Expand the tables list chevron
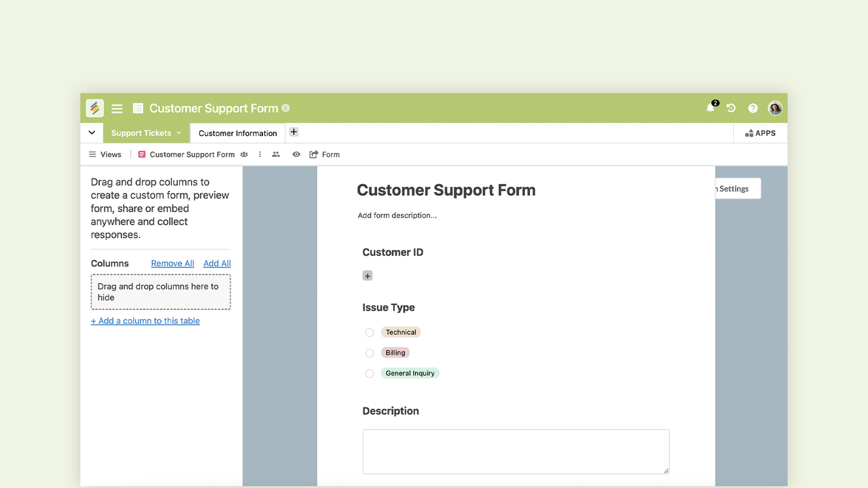The height and width of the screenshot is (488, 868). 92,133
